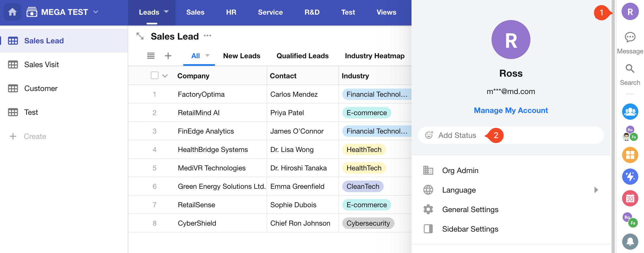Click the Search magnifier icon
Viewport: 644px width, 253px height.
tap(630, 69)
